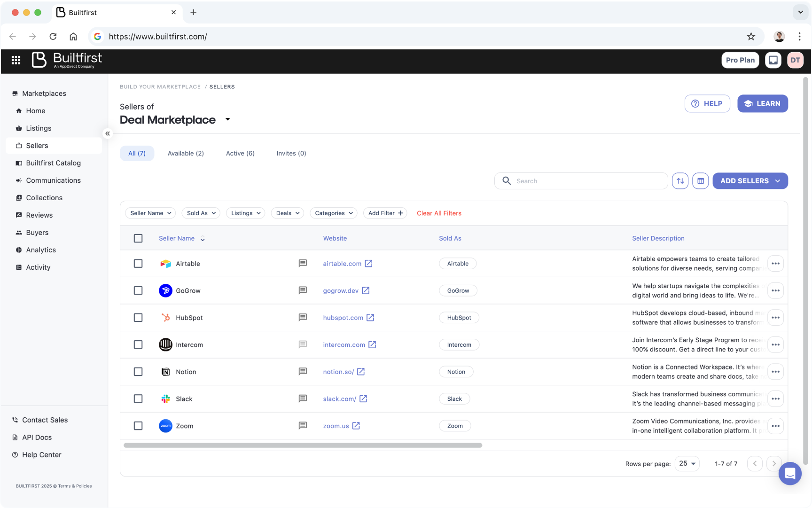This screenshot has height=508, width=812.
Task: Check the Notion row checkbox
Action: pyautogui.click(x=138, y=372)
